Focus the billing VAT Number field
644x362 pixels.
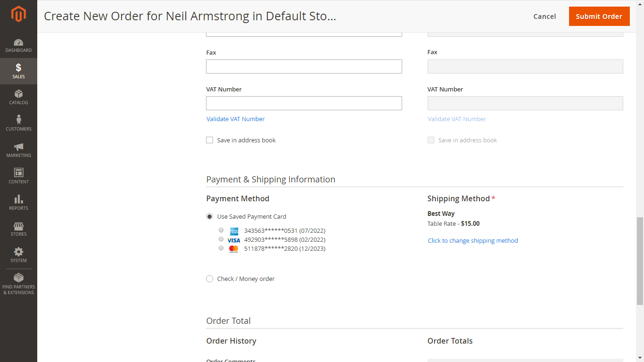point(304,103)
